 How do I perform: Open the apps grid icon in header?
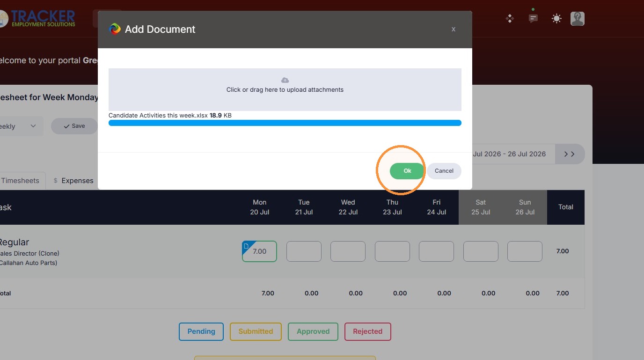tap(510, 19)
